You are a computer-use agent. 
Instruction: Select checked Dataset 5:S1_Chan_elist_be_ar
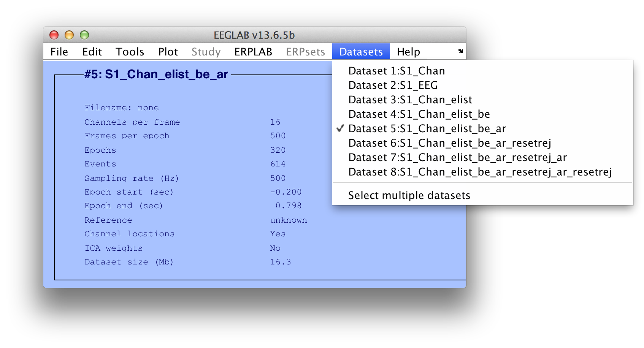(x=483, y=129)
